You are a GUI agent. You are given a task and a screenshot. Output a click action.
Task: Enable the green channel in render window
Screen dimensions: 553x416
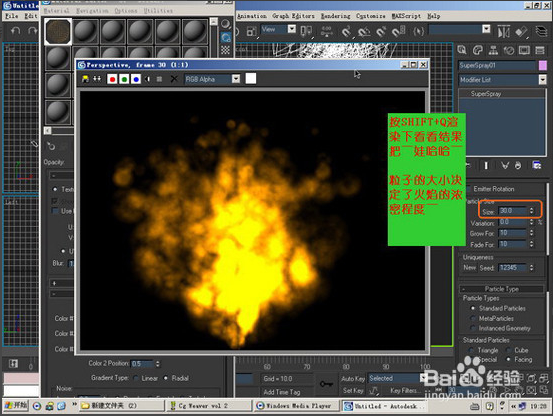[124, 79]
